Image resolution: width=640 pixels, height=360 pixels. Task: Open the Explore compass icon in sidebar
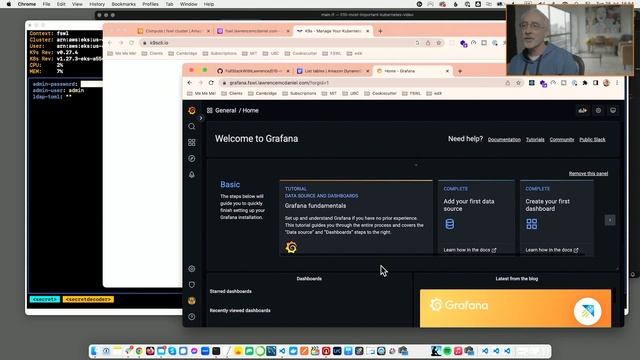(x=192, y=158)
